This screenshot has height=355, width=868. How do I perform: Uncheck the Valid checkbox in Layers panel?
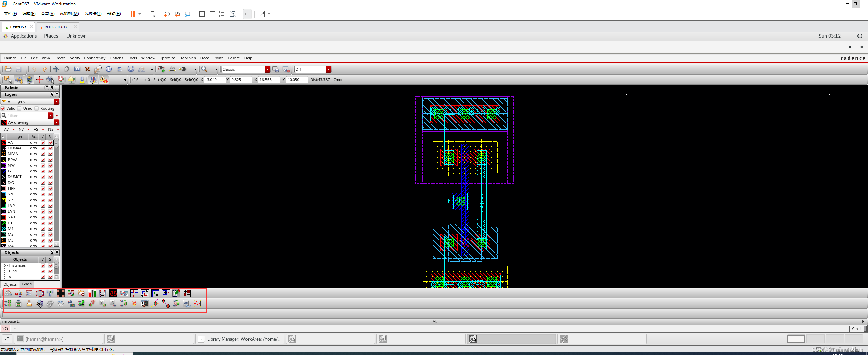[x=4, y=108]
